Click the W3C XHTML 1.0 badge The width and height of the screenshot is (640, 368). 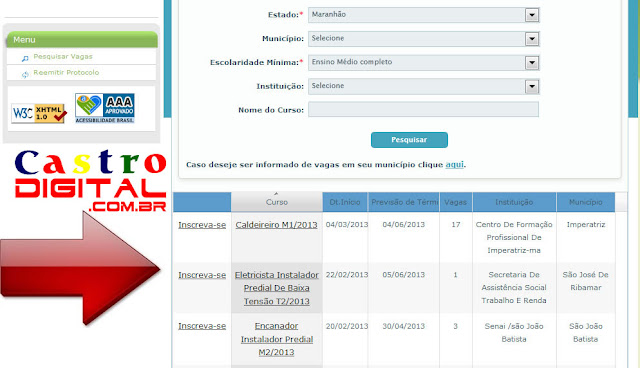click(x=39, y=113)
